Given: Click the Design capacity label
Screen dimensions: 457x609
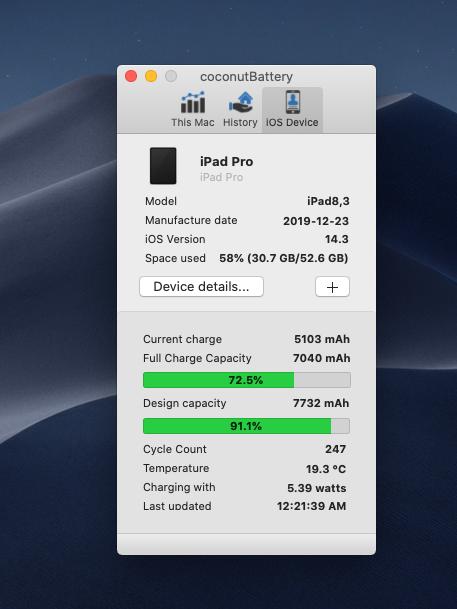Looking at the screenshot, I should pos(184,403).
